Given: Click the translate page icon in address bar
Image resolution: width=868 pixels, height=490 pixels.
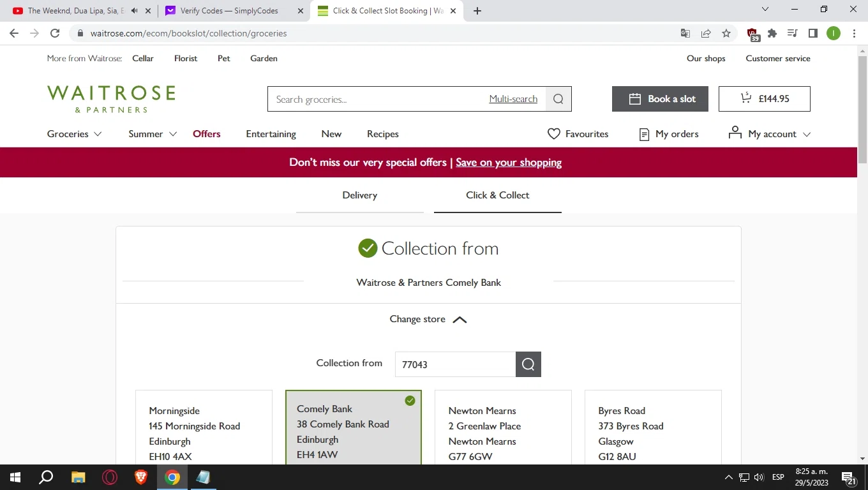Looking at the screenshot, I should [x=685, y=33].
